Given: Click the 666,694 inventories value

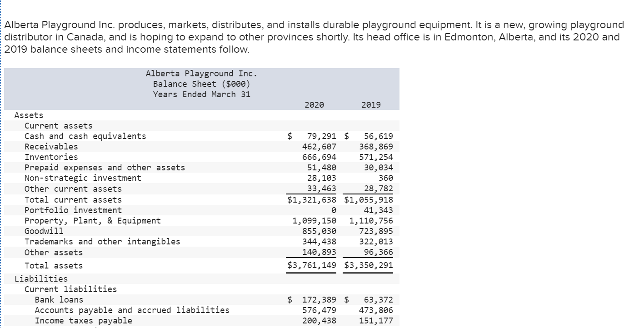Looking at the screenshot, I should 320,157.
